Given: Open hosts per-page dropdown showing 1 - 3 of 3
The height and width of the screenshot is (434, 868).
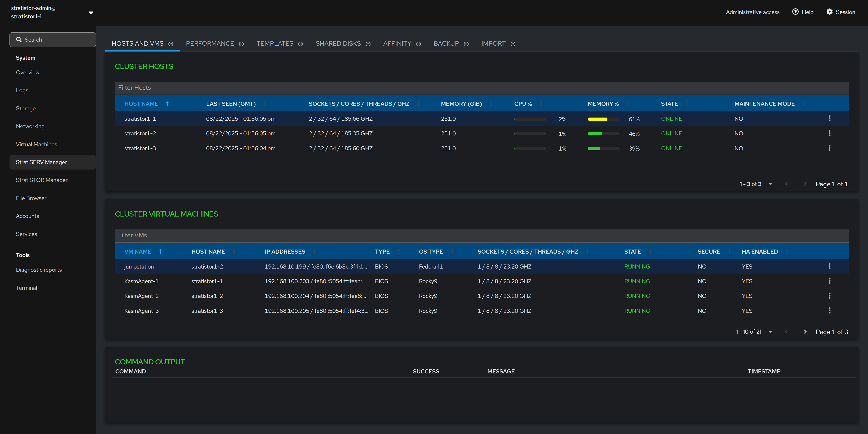Looking at the screenshot, I should pos(771,184).
